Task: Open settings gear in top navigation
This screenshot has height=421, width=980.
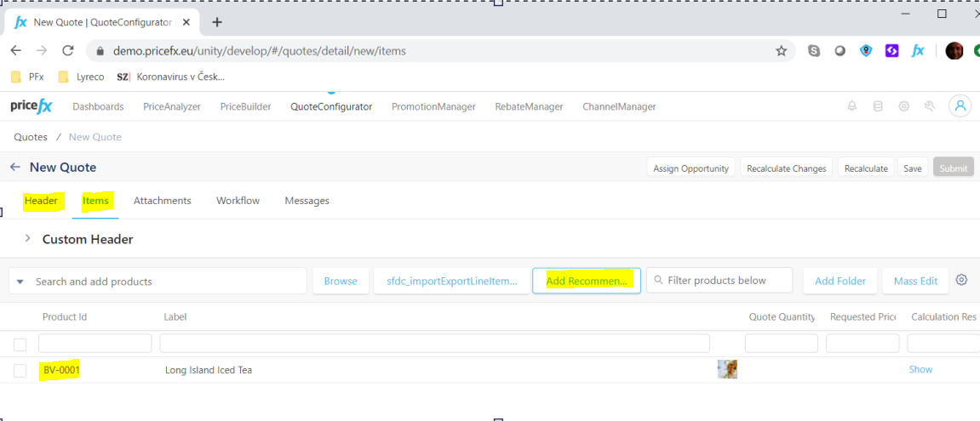Action: tap(904, 106)
